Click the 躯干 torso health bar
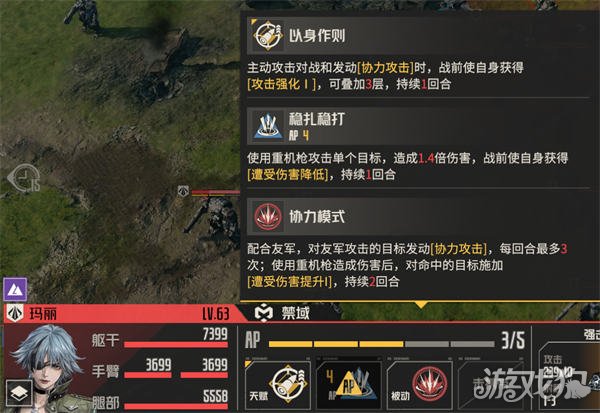This screenshot has width=600, height=413. (176, 345)
